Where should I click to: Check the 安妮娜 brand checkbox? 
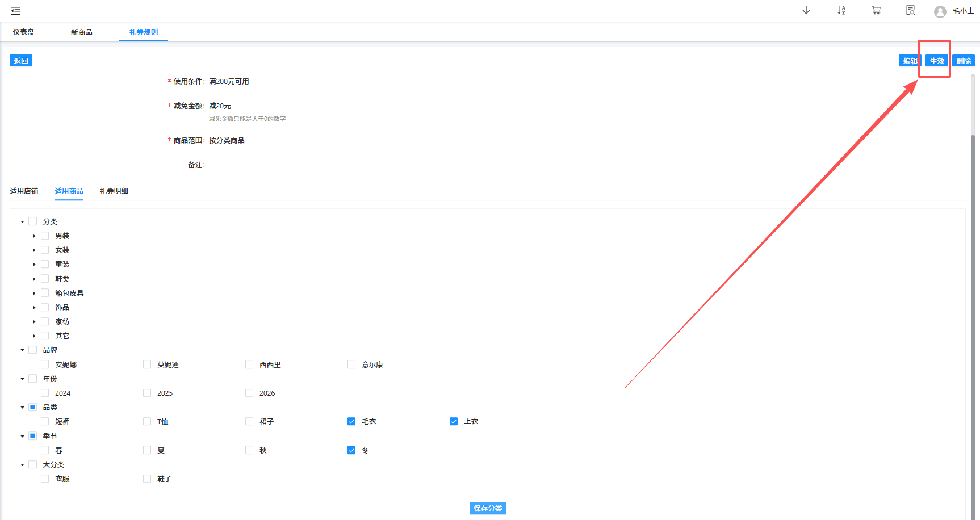tap(45, 364)
